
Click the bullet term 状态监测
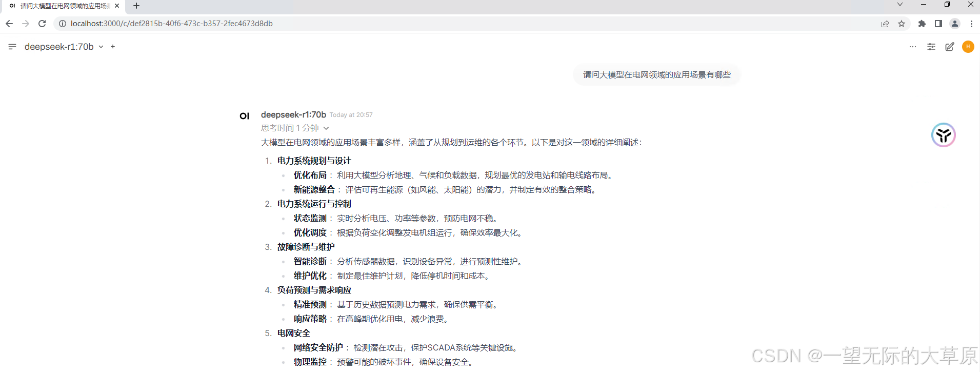[310, 219]
